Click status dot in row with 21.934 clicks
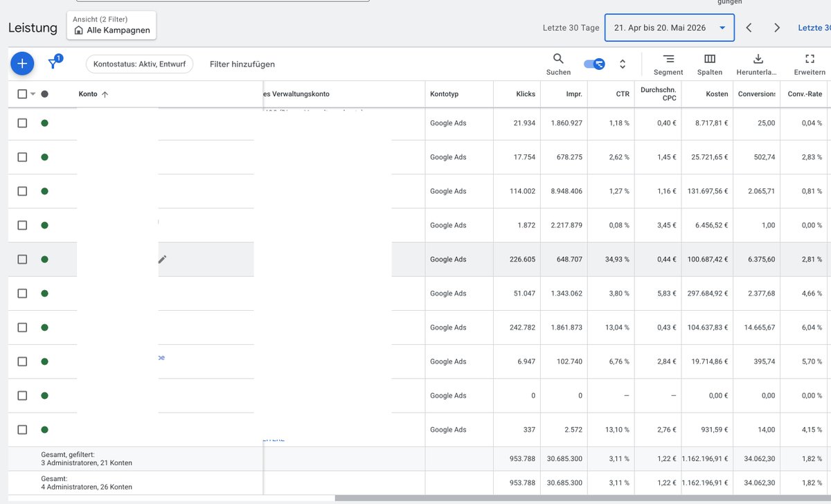 click(x=44, y=123)
